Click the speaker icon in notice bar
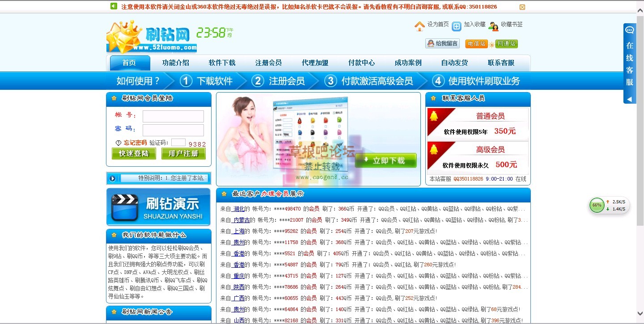The height and width of the screenshot is (324, 644). pos(114,6)
